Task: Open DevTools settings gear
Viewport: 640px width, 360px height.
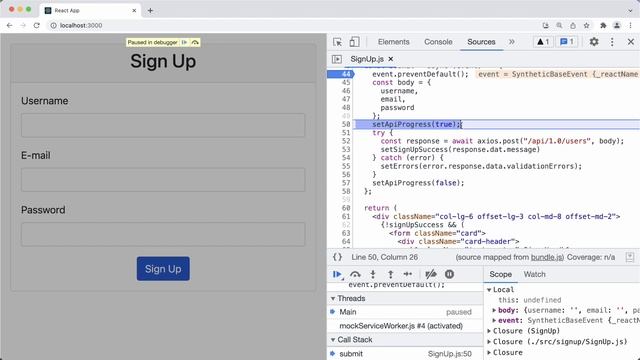Action: tap(594, 42)
